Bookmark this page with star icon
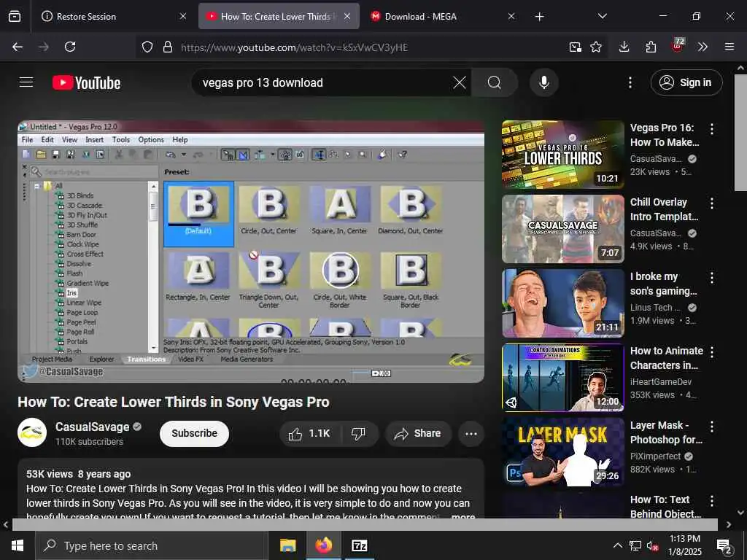The image size is (747, 560). pyautogui.click(x=596, y=47)
